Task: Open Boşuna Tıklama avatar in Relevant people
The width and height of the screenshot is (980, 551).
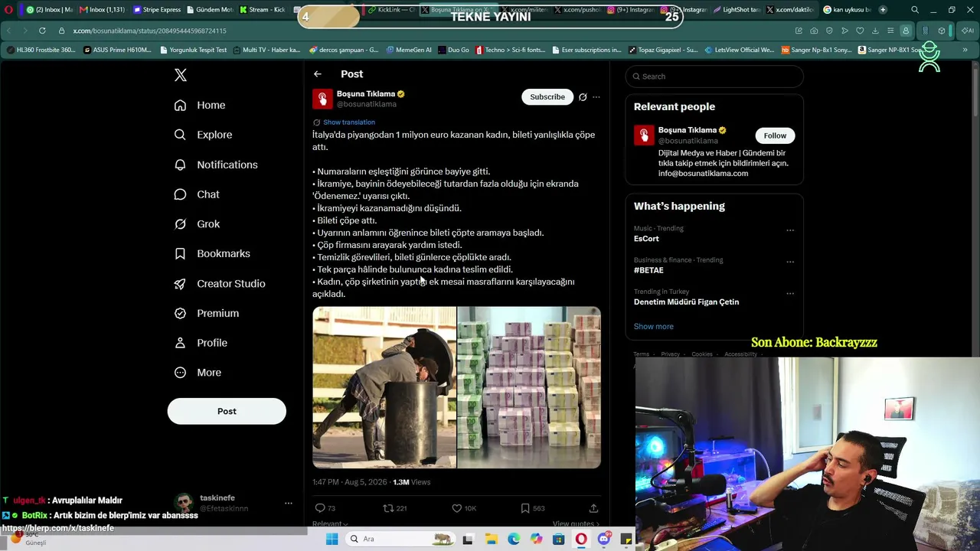Action: [x=644, y=135]
